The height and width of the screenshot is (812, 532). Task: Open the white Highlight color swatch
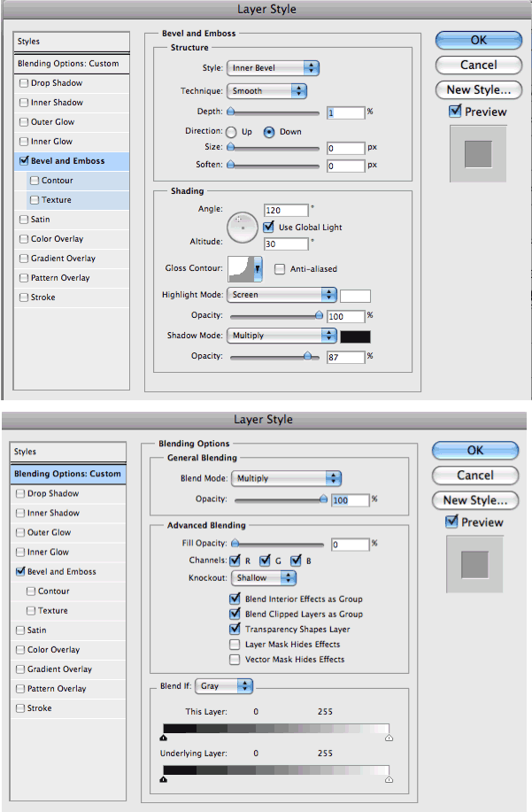coord(356,297)
